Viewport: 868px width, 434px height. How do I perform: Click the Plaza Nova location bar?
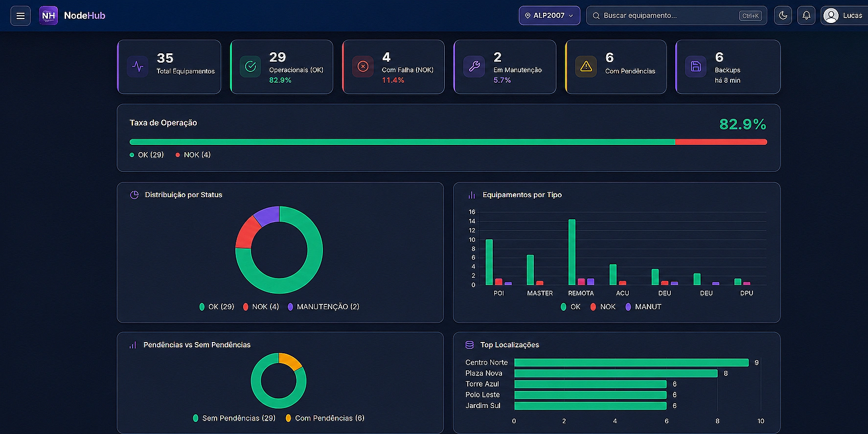coord(616,373)
